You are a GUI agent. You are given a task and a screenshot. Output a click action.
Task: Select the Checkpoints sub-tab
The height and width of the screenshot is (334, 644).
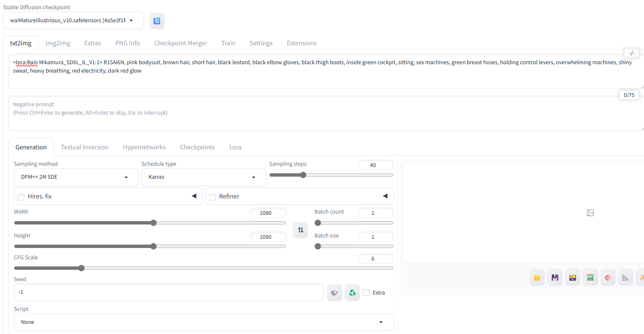[197, 147]
